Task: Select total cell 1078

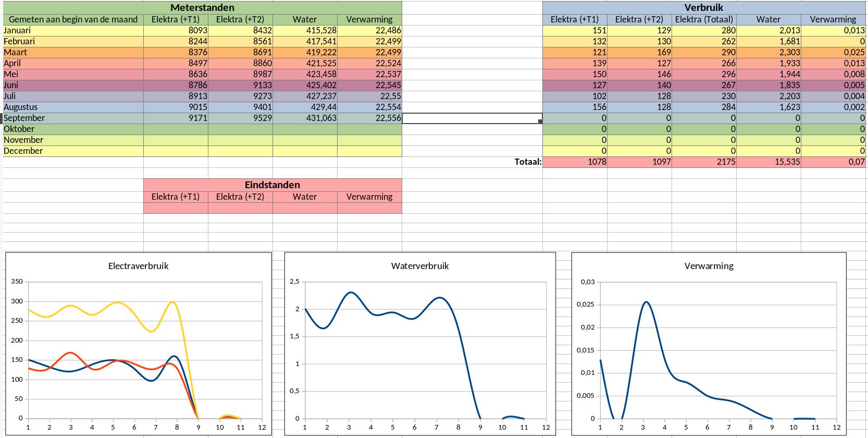Action: [x=575, y=162]
